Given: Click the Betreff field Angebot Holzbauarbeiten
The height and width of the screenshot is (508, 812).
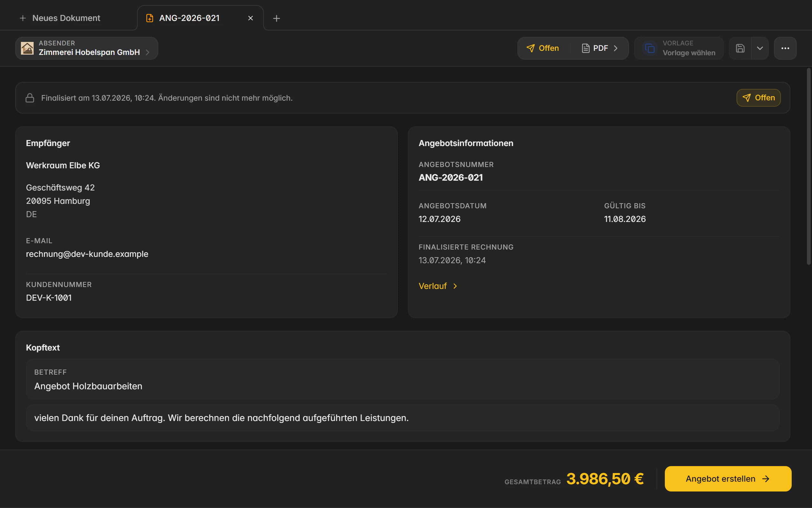Looking at the screenshot, I should [x=403, y=379].
